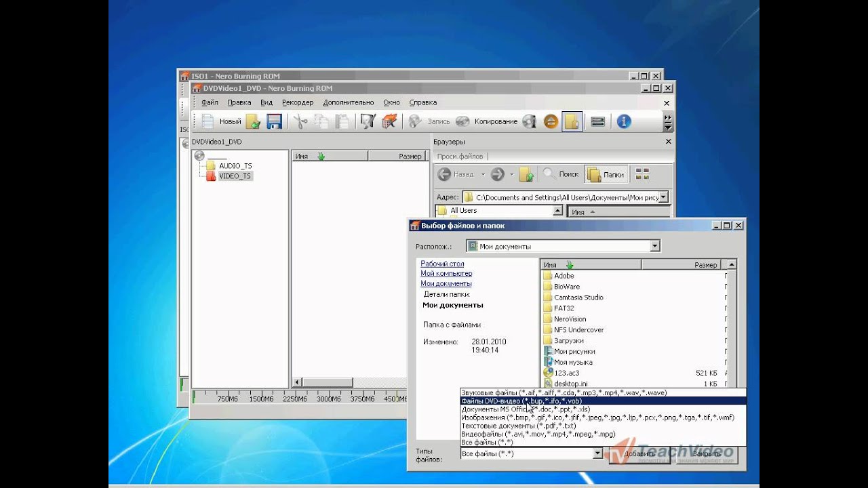Screen dimensions: 868x488
Task: Open the Вид menu
Action: point(267,102)
